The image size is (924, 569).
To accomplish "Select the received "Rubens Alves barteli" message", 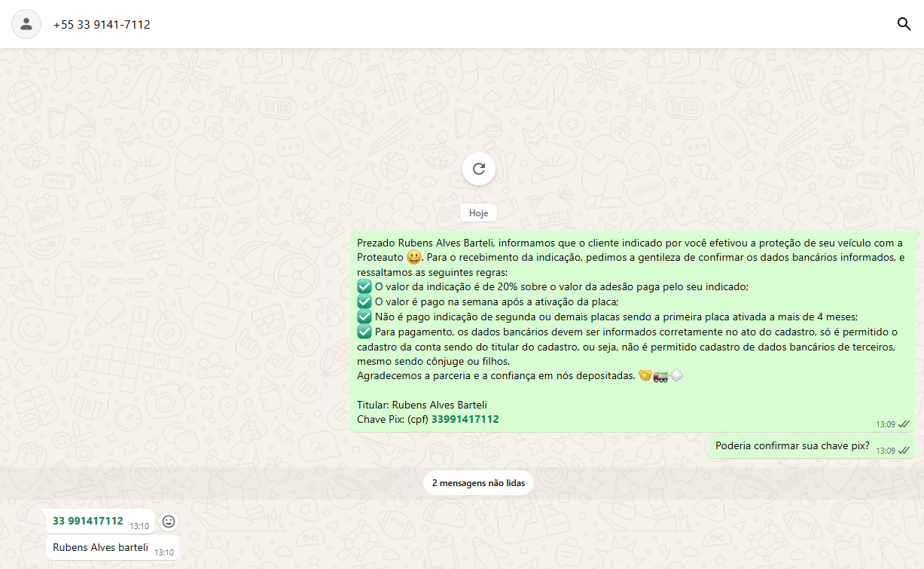I will (x=100, y=548).
